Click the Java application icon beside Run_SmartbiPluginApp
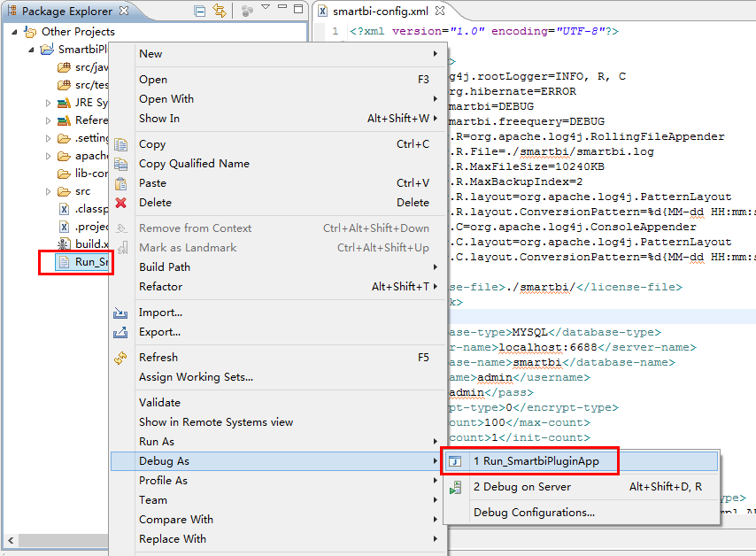This screenshot has height=556, width=756. (456, 461)
